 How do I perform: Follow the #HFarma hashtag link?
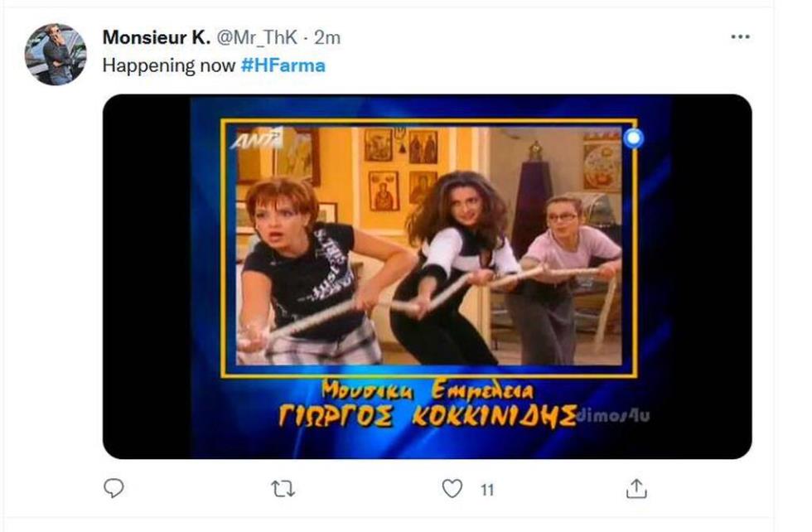tap(283, 65)
